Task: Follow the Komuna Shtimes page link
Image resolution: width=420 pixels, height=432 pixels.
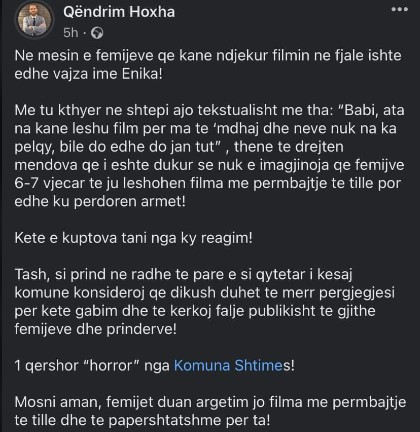Action: point(229,366)
